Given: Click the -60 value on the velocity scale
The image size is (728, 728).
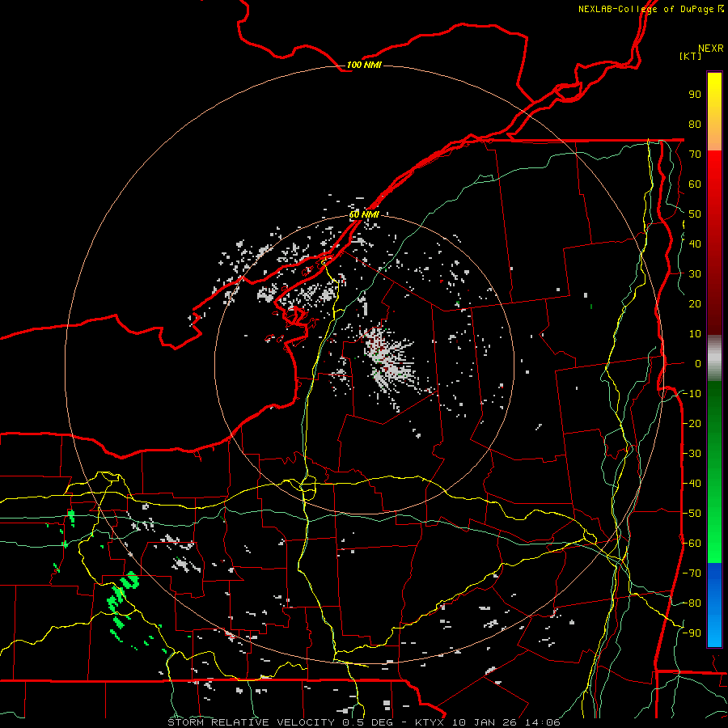Looking at the screenshot, I should point(692,544).
